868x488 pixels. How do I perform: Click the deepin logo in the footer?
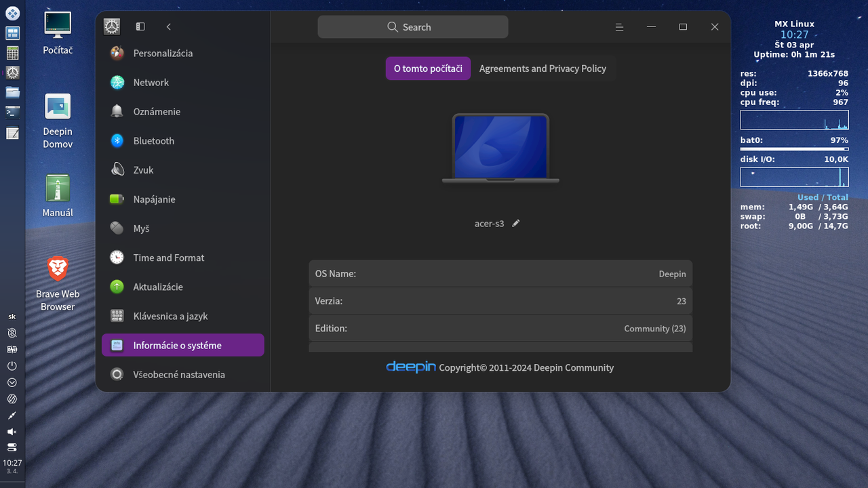pos(411,367)
